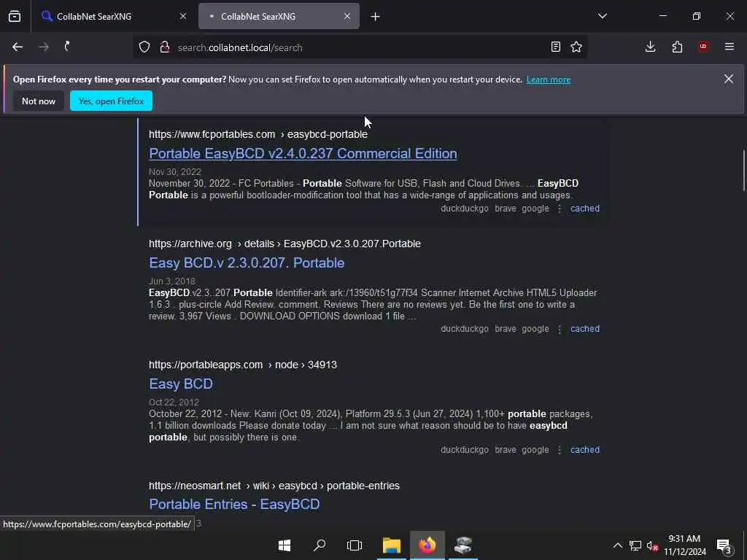The height and width of the screenshot is (560, 747).
Task: Open the clock showing 9:31 AM
Action: (684, 545)
